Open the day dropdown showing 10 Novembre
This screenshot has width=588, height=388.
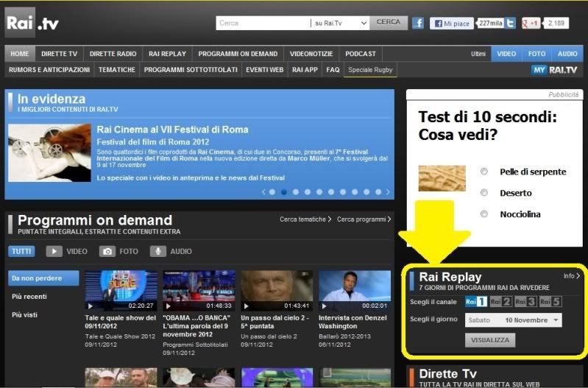coord(513,320)
